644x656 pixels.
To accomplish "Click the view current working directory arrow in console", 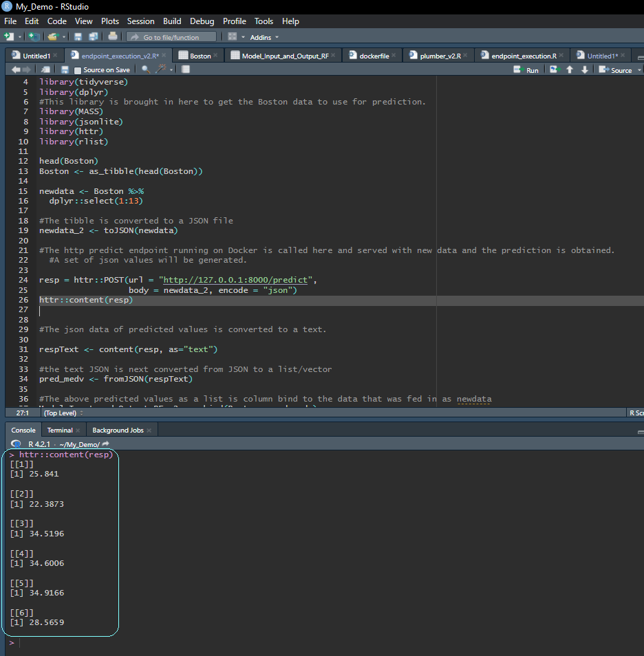I will pyautogui.click(x=106, y=444).
